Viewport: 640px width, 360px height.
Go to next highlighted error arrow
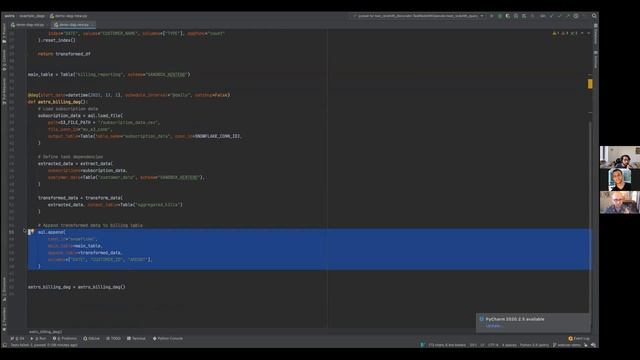588,33
